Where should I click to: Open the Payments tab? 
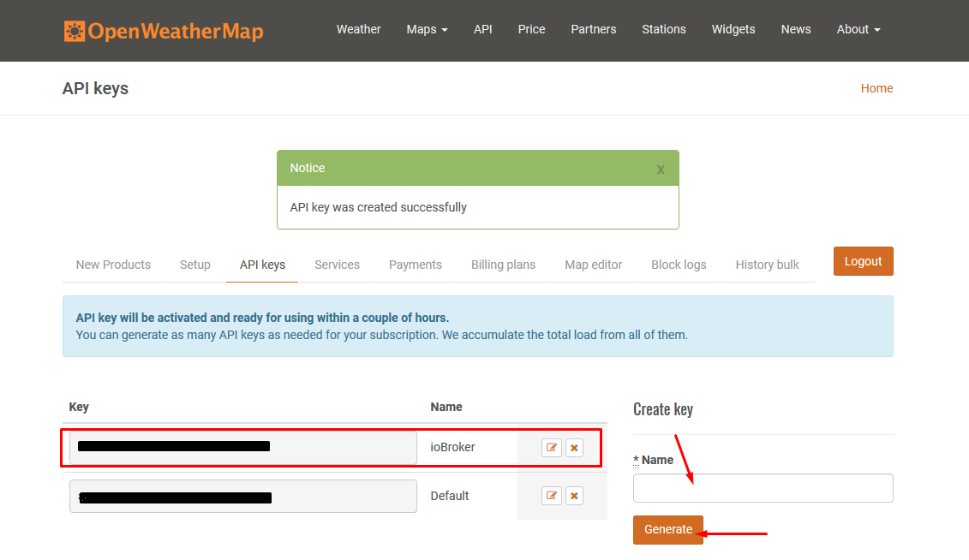[416, 265]
